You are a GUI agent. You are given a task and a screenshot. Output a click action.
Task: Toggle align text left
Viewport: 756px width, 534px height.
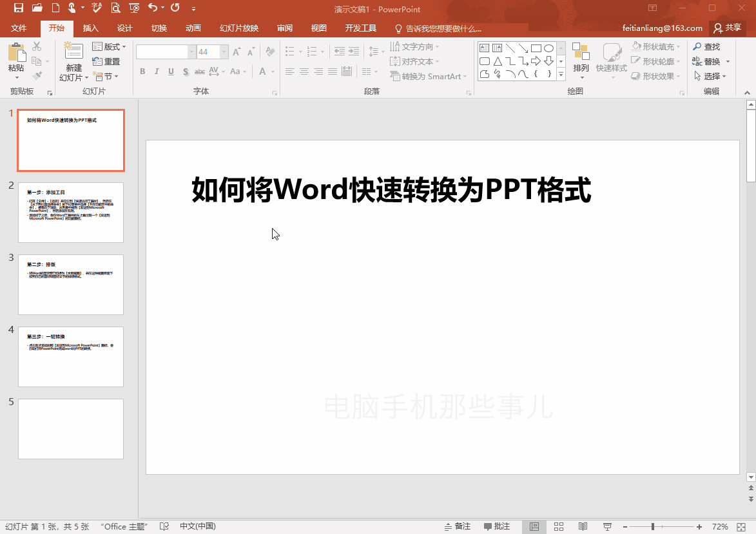click(x=289, y=72)
